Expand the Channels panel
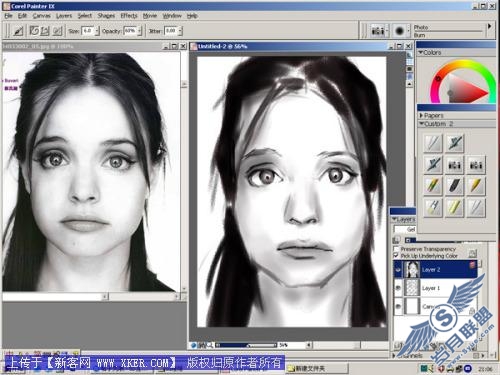This screenshot has width=500, height=375. 394,356
